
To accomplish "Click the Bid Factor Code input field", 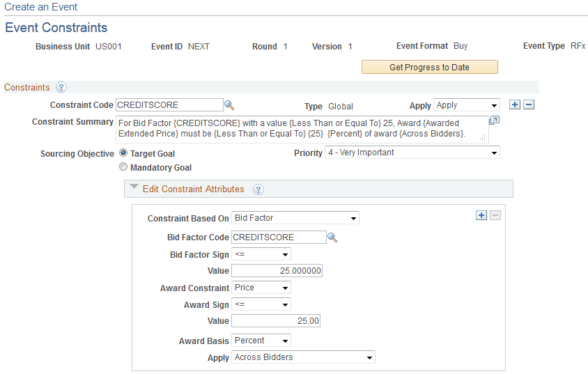I will tap(279, 237).
